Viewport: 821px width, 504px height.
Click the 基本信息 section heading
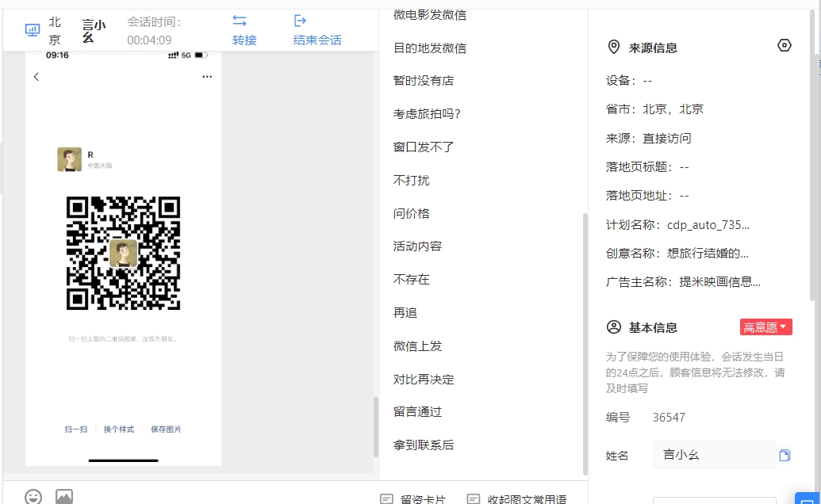coord(653,328)
